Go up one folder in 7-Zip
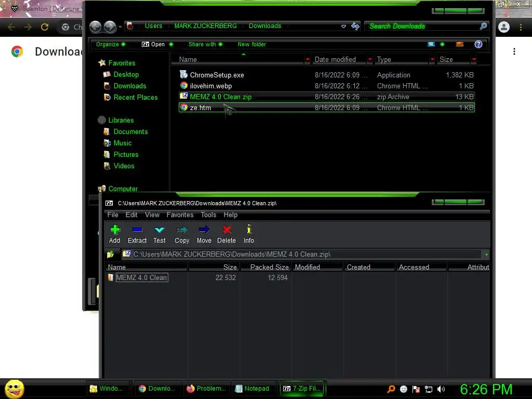The width and height of the screenshot is (532, 399). (110, 254)
